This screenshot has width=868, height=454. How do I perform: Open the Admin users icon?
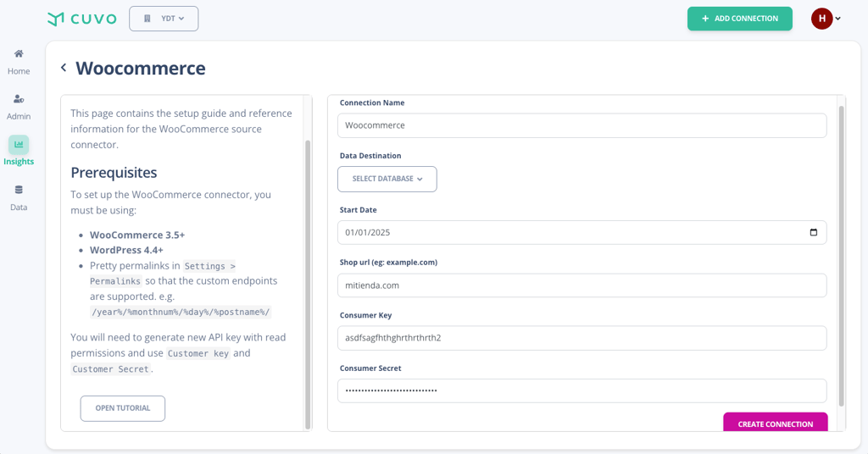tap(19, 99)
